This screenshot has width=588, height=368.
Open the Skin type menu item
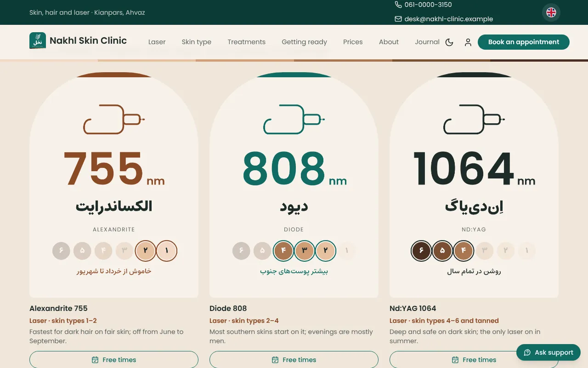(197, 42)
